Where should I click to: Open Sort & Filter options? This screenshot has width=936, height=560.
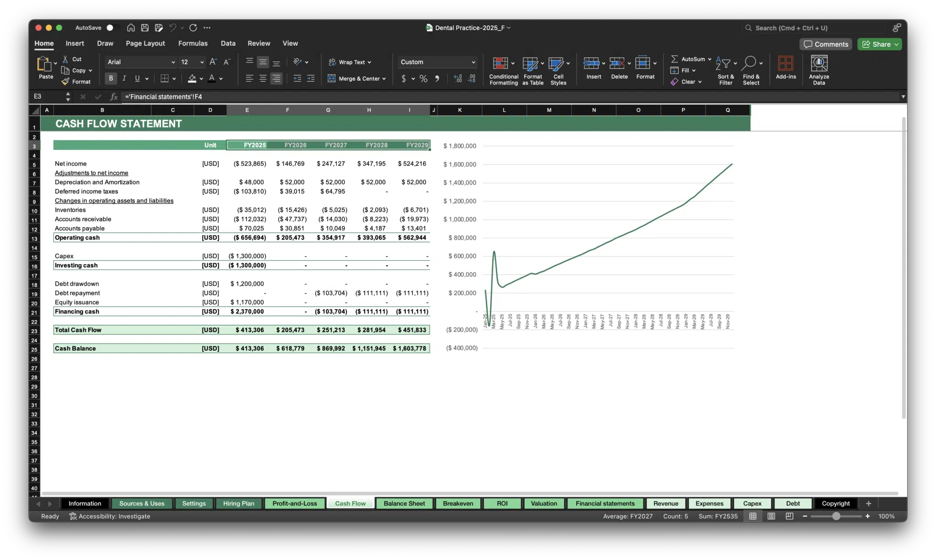pyautogui.click(x=725, y=69)
